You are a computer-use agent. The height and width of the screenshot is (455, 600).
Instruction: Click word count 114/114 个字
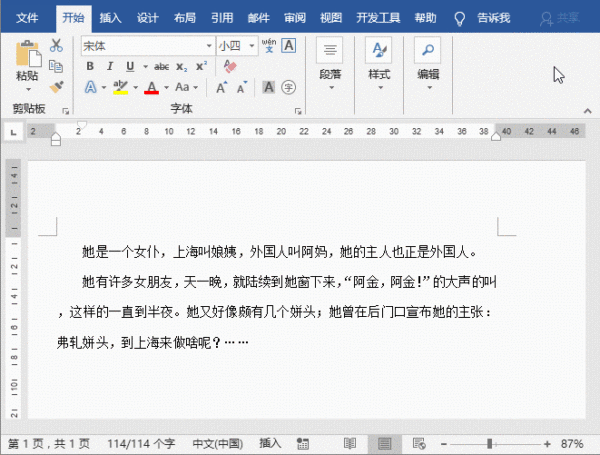click(x=141, y=444)
